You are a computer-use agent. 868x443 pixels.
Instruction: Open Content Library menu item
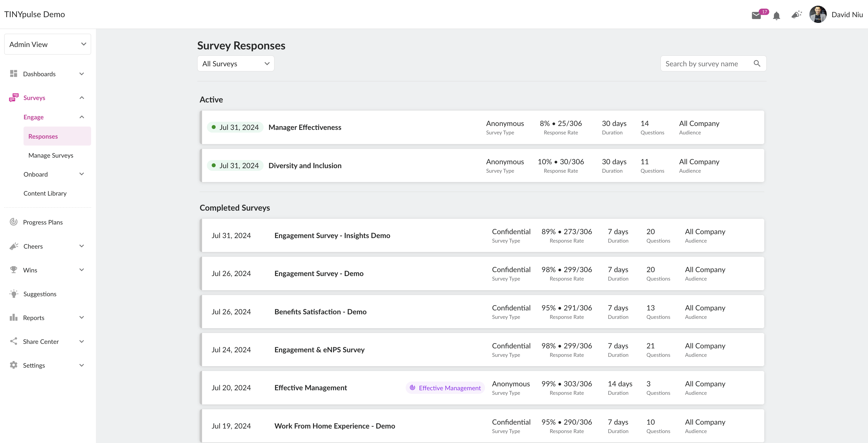coord(45,193)
